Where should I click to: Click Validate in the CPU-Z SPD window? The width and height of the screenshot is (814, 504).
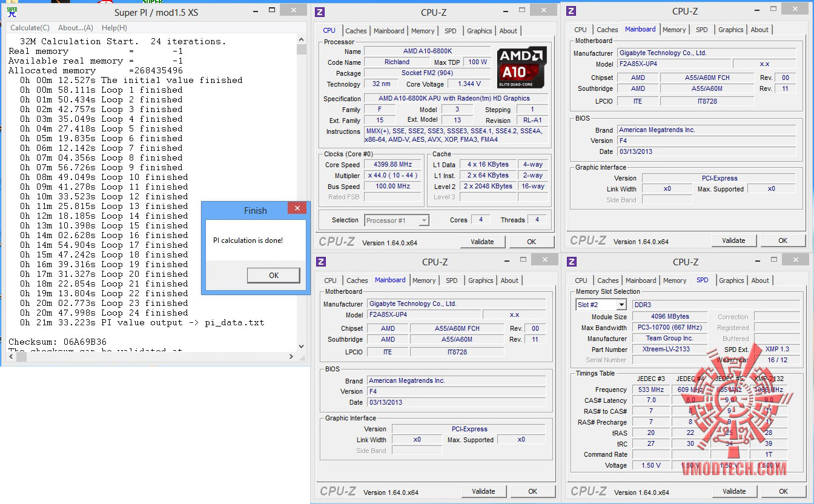point(734,491)
